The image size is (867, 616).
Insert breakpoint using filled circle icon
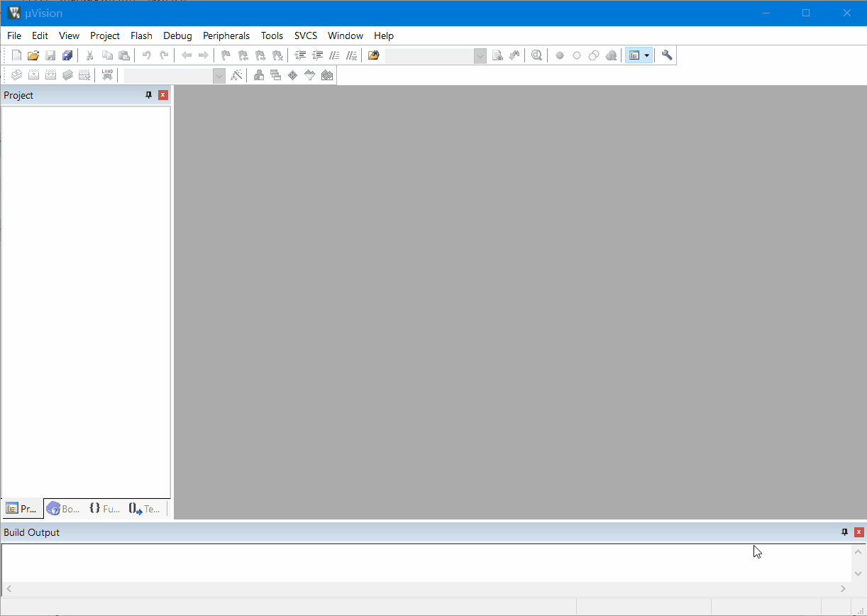point(560,55)
